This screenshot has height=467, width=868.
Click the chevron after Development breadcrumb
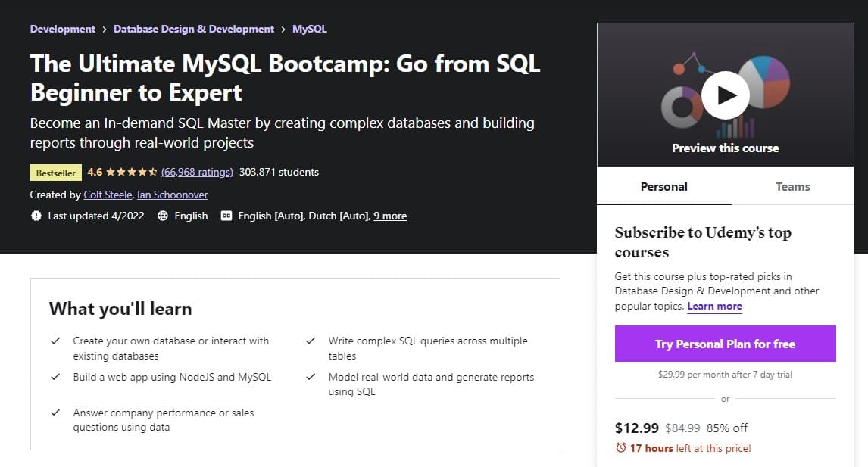click(x=104, y=30)
